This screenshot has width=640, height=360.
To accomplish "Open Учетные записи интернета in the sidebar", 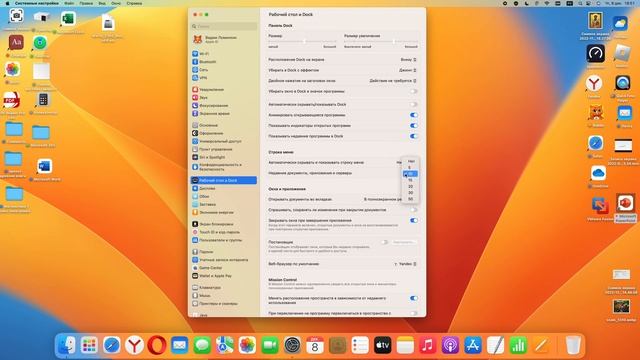I will coord(223,260).
